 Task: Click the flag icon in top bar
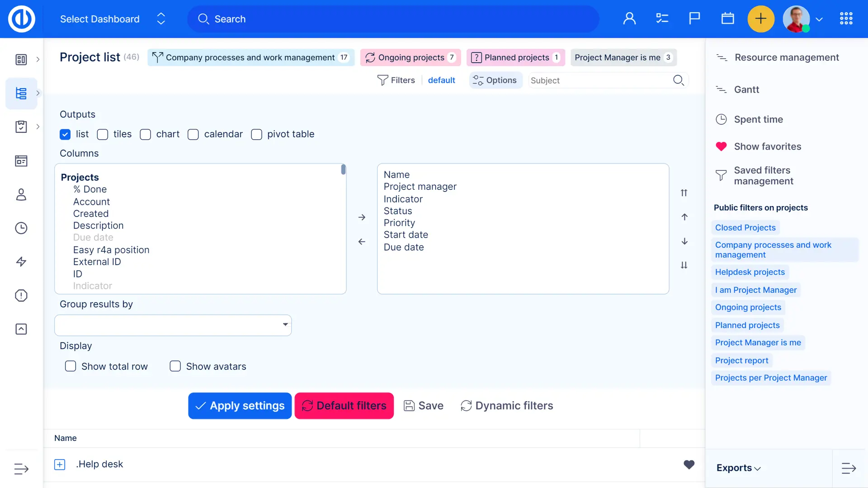pos(694,19)
